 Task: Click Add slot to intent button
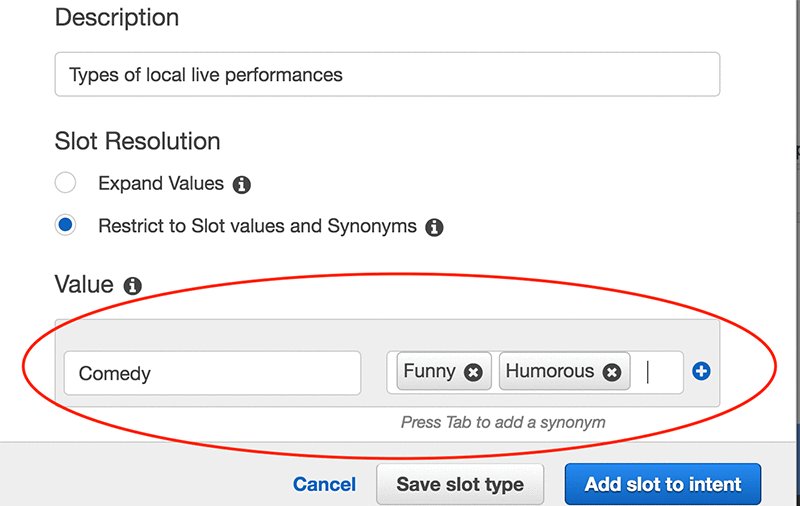pos(662,484)
